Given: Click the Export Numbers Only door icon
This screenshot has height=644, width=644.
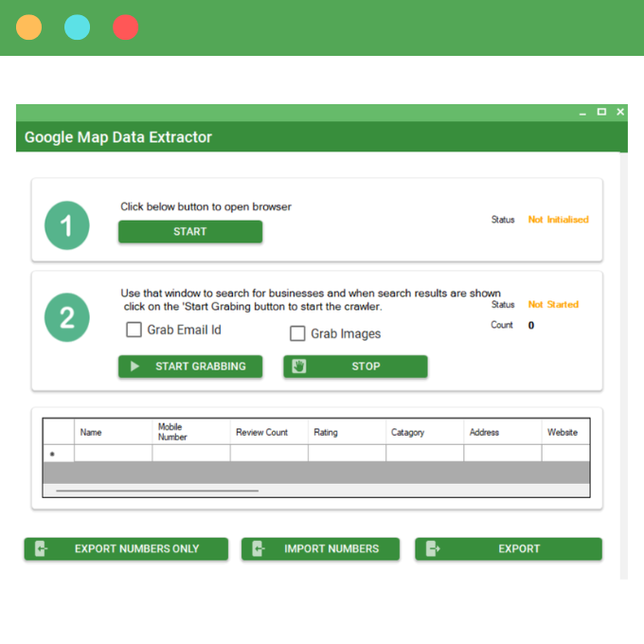Looking at the screenshot, I should [41, 548].
